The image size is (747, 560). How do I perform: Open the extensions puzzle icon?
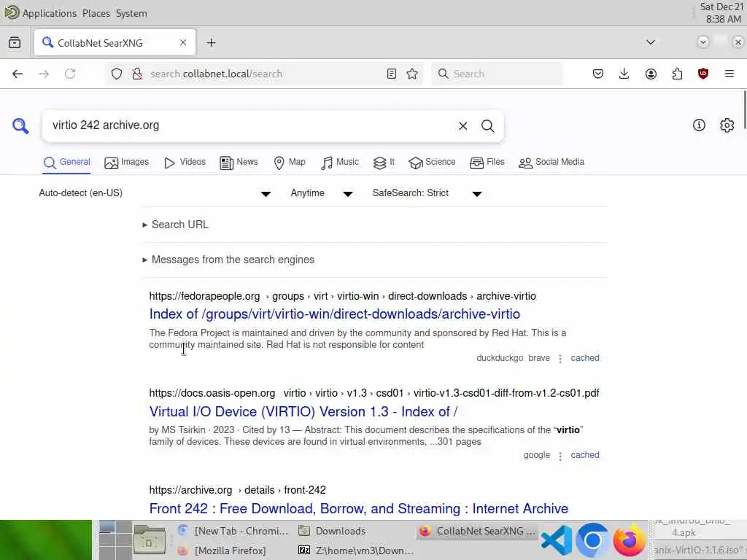[x=677, y=74]
